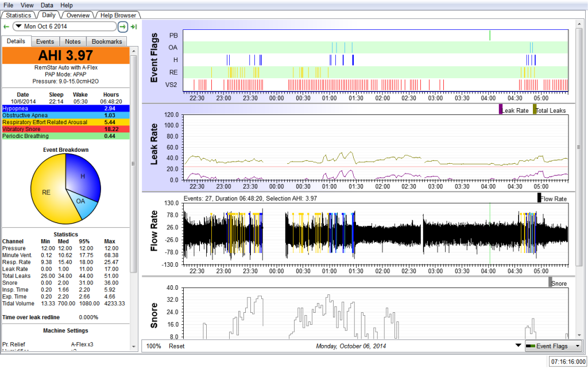Go to next day using right green arrow
This screenshot has height=368, width=588.
pos(123,26)
